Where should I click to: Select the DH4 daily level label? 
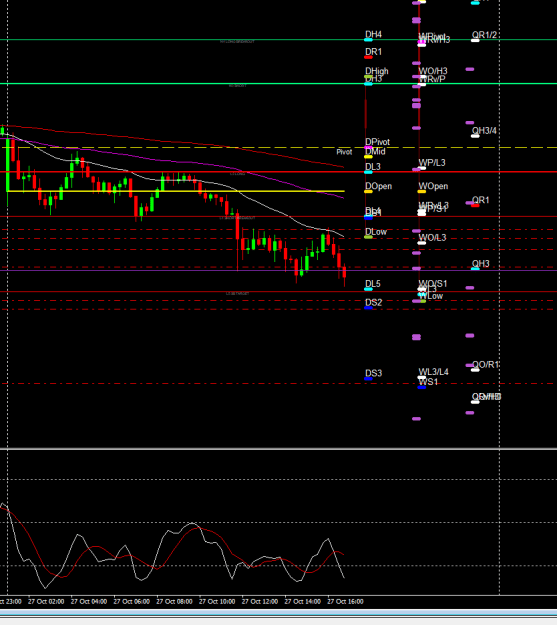coord(374,34)
